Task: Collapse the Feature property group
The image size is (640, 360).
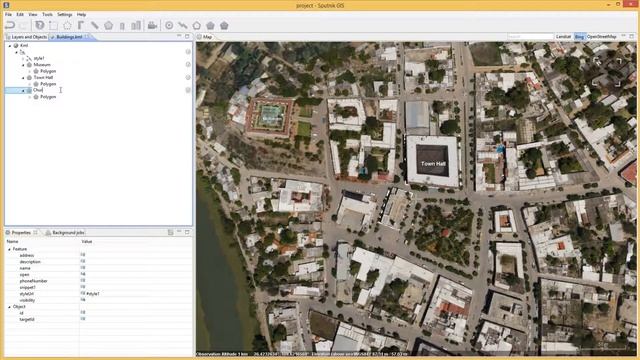Action: [x=10, y=249]
